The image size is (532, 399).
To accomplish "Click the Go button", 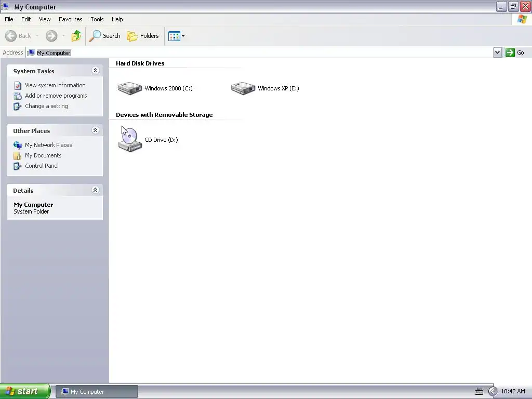I will (515, 52).
